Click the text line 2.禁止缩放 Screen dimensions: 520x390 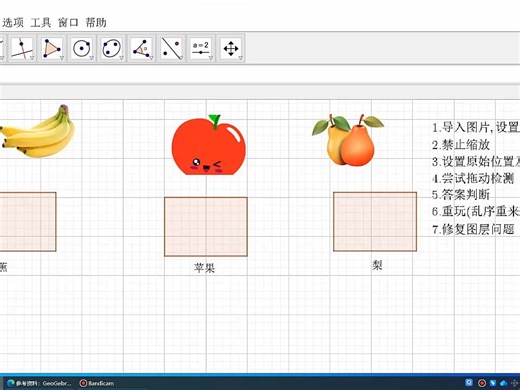[461, 145]
